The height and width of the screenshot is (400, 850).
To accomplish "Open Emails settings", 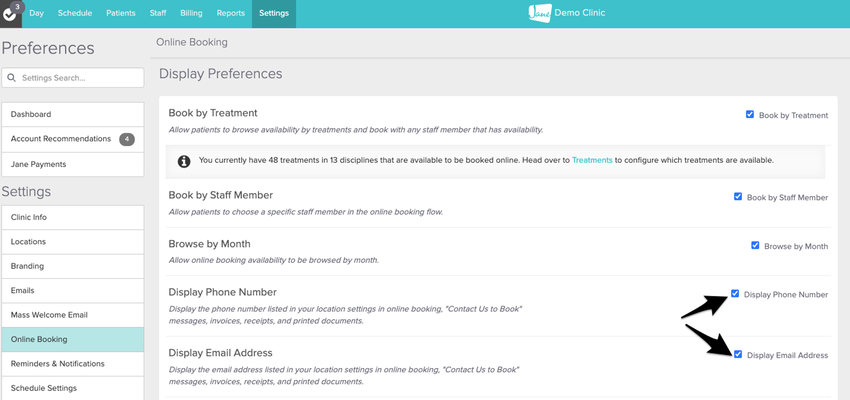I will point(73,291).
